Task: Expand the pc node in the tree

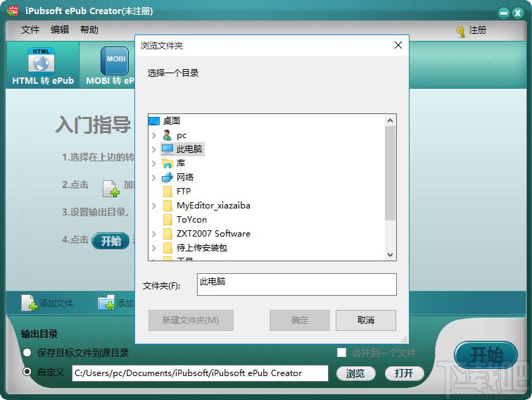Action: [x=153, y=135]
